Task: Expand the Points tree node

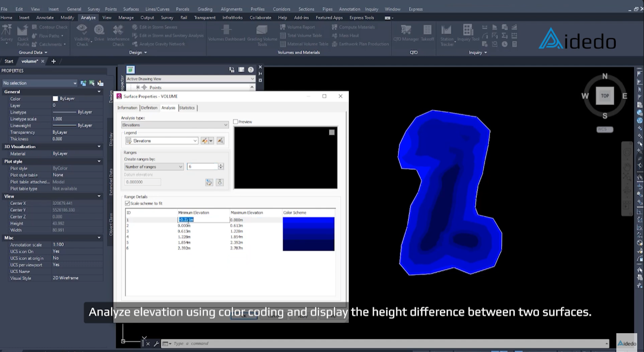Action: 138,87
